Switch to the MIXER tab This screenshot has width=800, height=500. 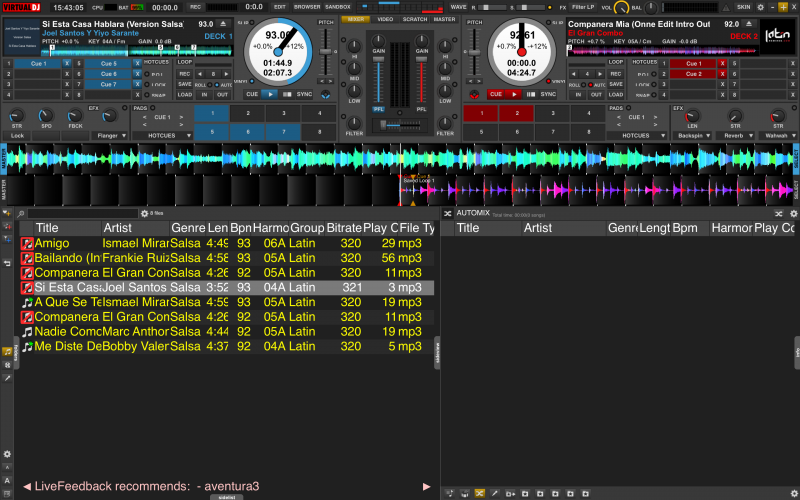click(x=356, y=19)
